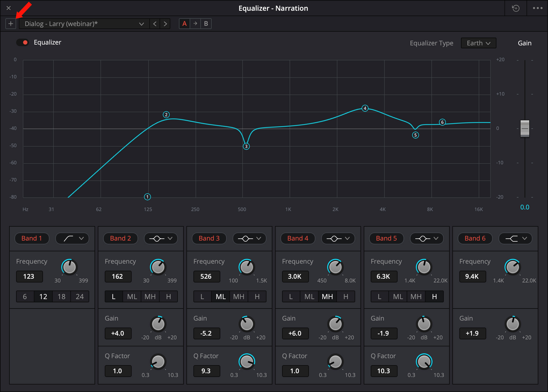Image resolution: width=548 pixels, height=392 pixels.
Task: Copy A to B with arrow icon
Action: [195, 24]
